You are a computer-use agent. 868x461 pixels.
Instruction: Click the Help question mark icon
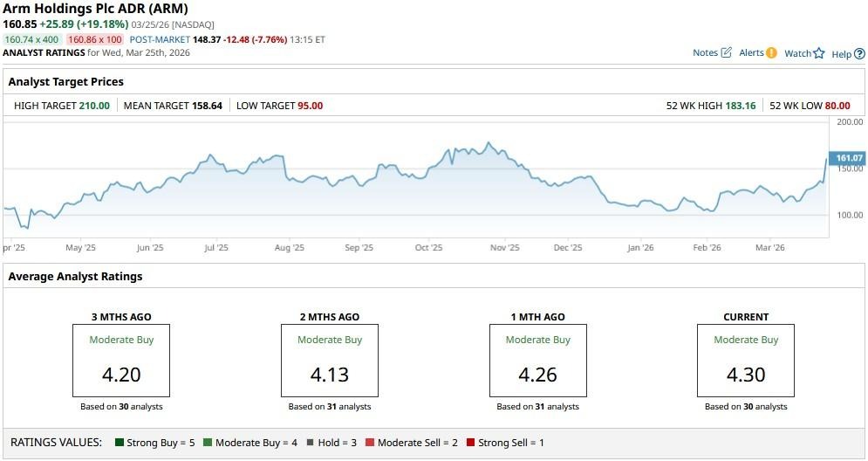[x=859, y=54]
